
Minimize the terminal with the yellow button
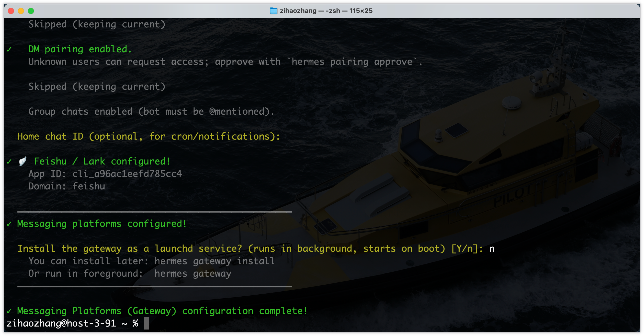point(21,11)
